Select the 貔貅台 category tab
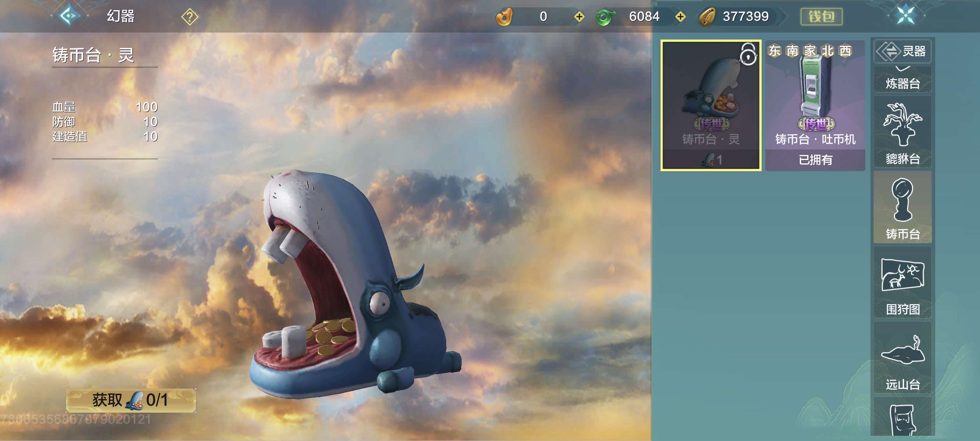Viewport: 980px width, 441px height. click(x=902, y=132)
